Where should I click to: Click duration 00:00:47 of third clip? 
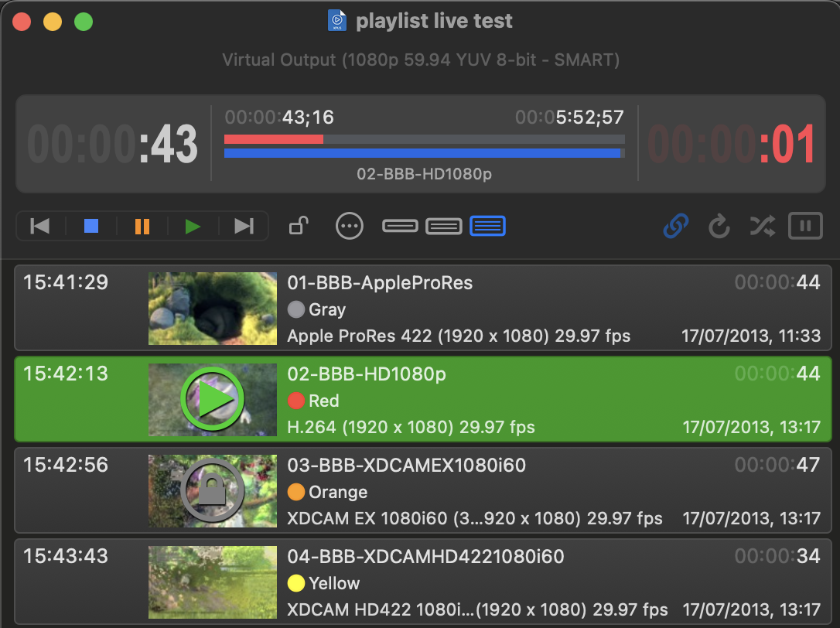tap(777, 465)
